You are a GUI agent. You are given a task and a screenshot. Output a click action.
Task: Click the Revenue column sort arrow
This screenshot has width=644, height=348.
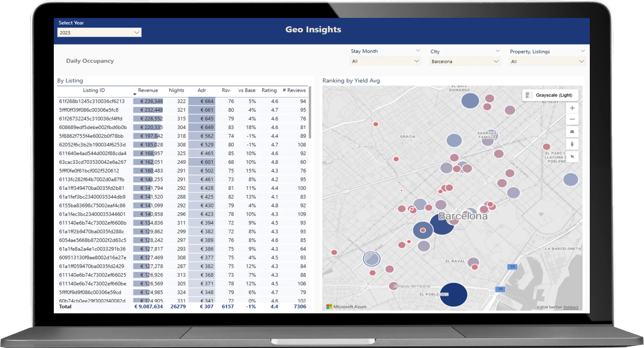(135, 95)
